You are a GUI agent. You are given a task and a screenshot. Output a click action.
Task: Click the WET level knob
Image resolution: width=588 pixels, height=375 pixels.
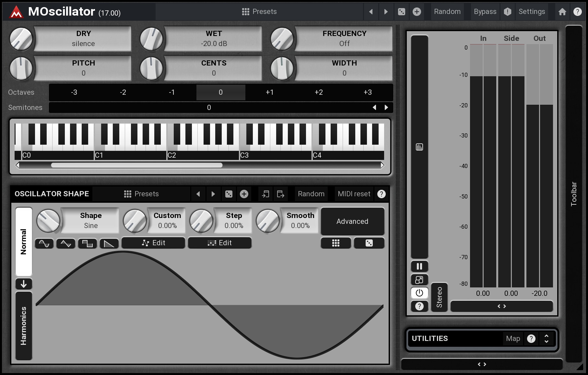[x=151, y=39]
